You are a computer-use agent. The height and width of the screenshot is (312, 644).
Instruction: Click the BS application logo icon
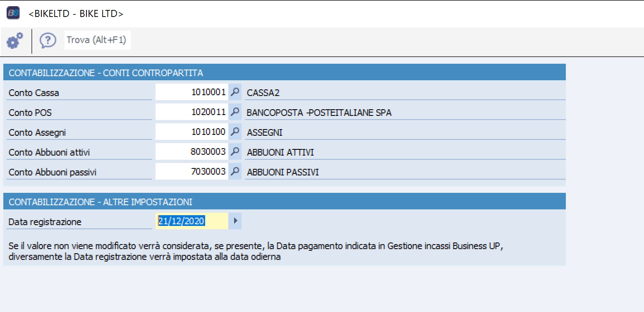tap(13, 13)
